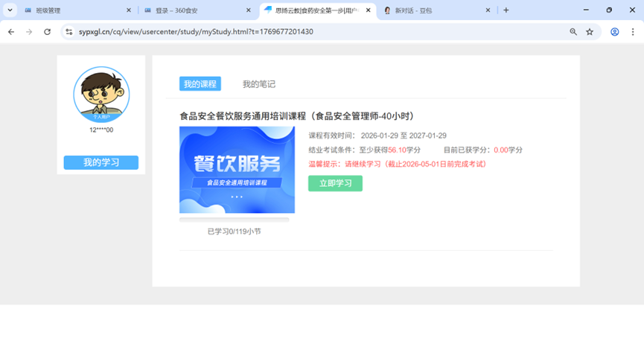Click the 我的学习 sidebar button

coord(101,162)
